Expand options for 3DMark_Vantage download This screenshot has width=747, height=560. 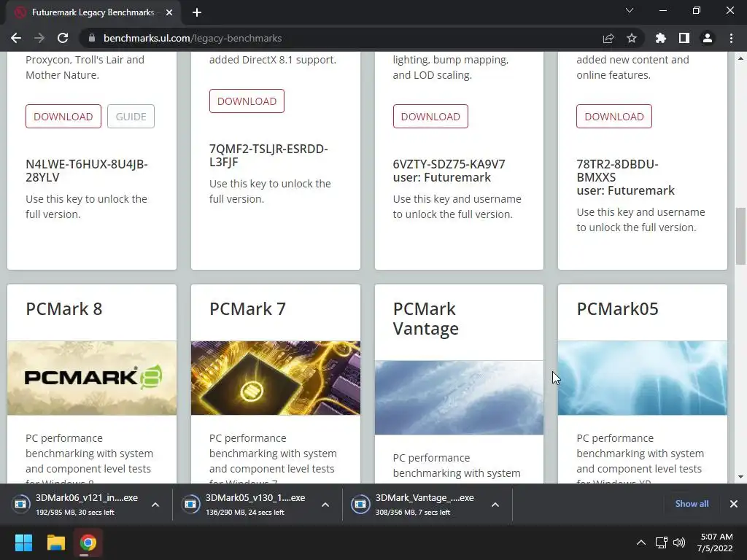pos(495,505)
